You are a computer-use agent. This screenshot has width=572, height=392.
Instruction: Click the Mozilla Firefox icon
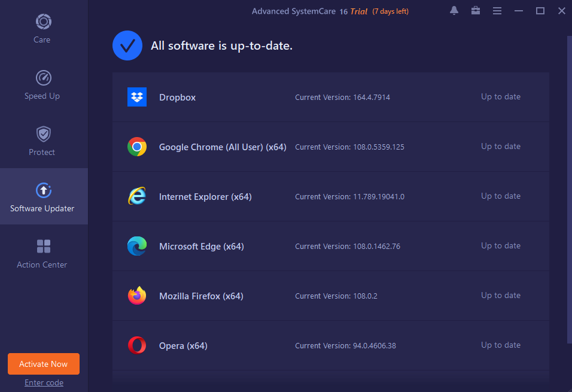tap(137, 296)
